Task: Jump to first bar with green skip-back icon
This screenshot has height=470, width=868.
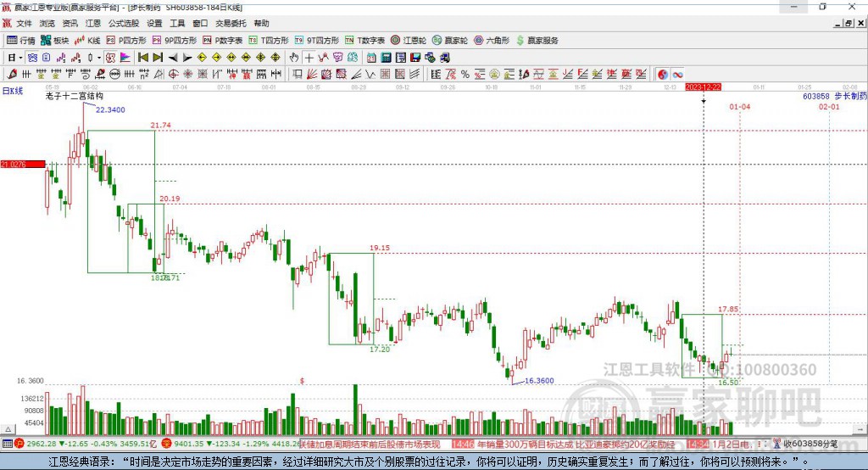Action: point(142,58)
